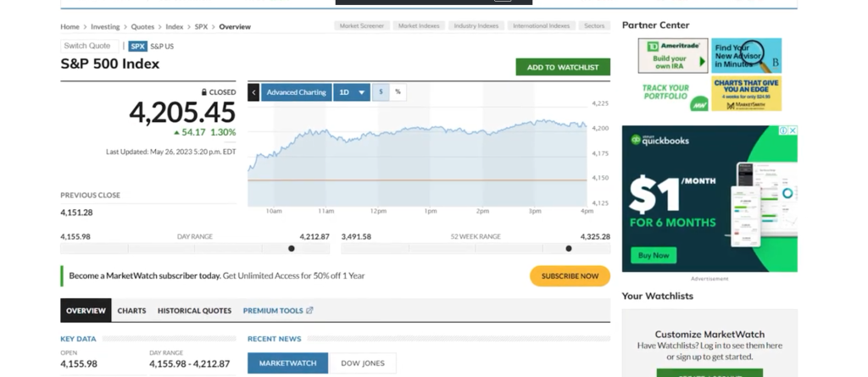Click the Key Data section heading
The image size is (868, 377).
pyautogui.click(x=78, y=339)
